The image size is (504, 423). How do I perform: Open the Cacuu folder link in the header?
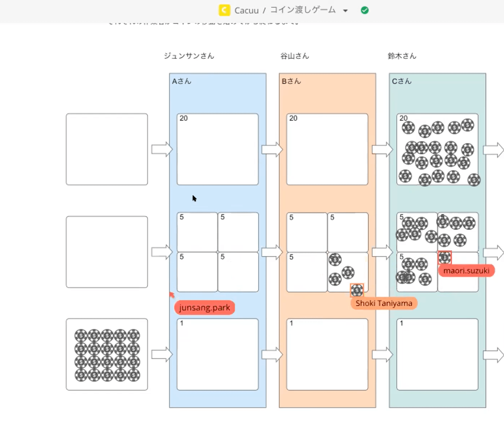tap(246, 10)
